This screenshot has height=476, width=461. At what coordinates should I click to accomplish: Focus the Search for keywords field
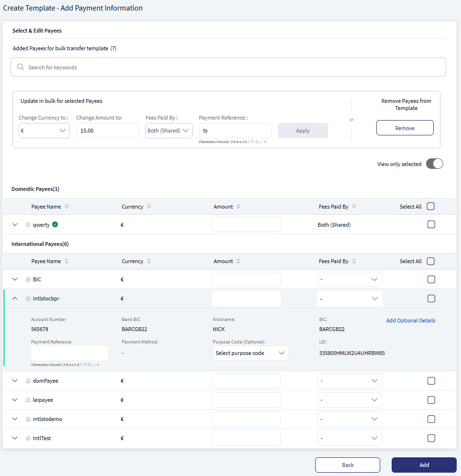(228, 67)
